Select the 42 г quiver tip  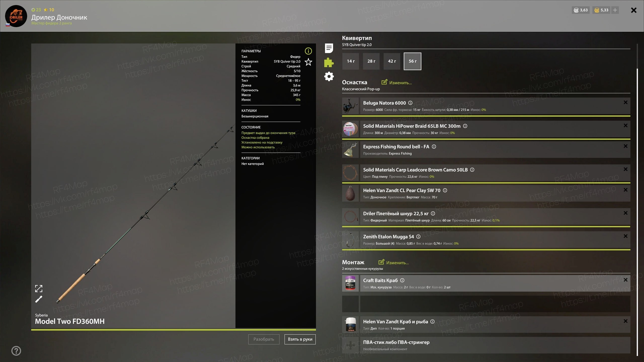[392, 61]
